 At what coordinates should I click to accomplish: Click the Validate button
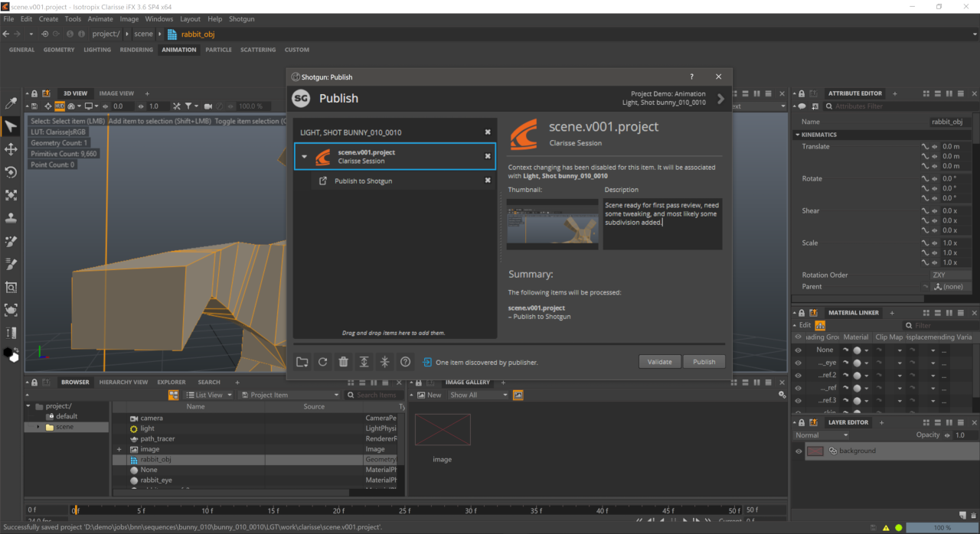[659, 362]
